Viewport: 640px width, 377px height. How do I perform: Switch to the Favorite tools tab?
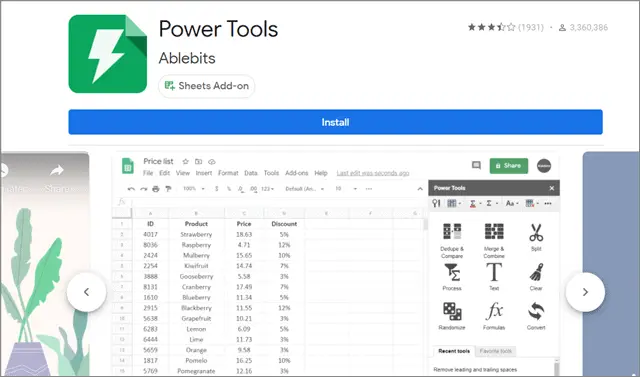pyautogui.click(x=496, y=351)
